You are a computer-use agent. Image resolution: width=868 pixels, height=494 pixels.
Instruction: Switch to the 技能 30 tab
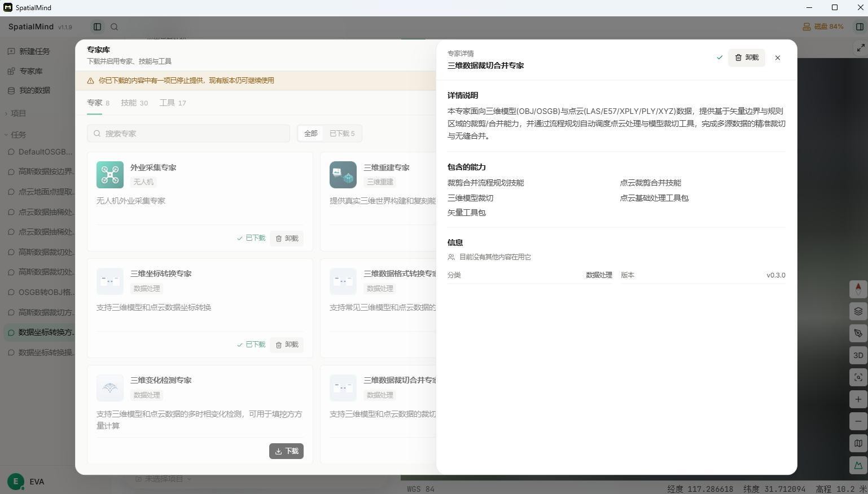click(134, 103)
